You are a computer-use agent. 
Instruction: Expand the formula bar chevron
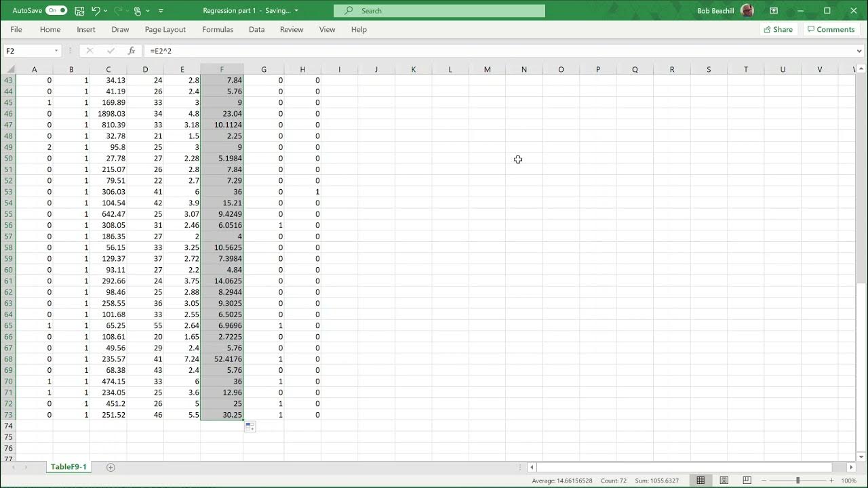pos(860,51)
